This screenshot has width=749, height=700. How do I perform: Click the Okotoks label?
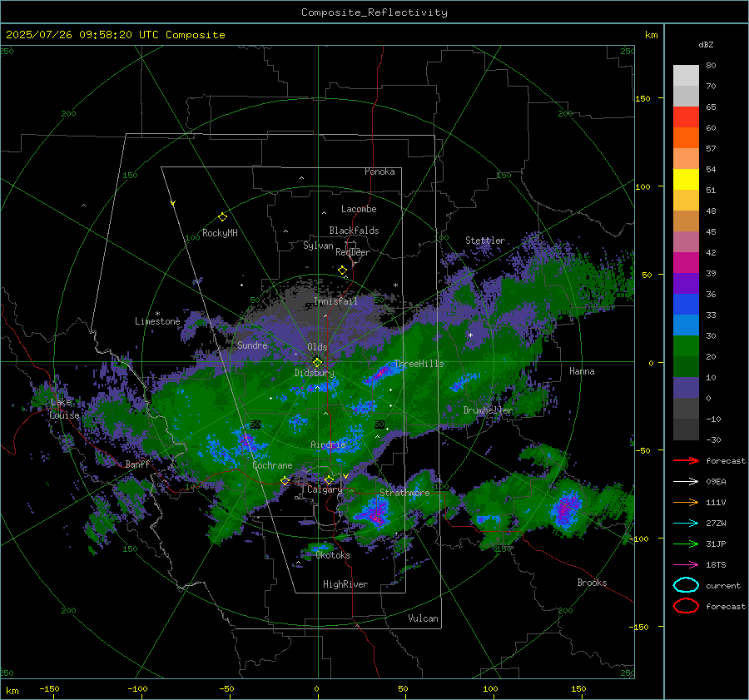333,555
